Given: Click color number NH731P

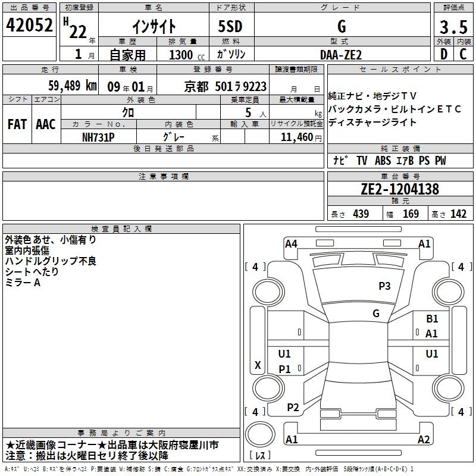Looking at the screenshot, I should coord(98,137).
